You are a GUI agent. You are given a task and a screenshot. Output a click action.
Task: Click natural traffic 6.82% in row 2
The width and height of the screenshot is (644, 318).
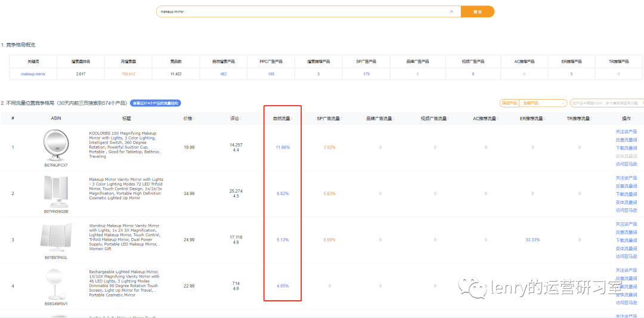pos(283,193)
